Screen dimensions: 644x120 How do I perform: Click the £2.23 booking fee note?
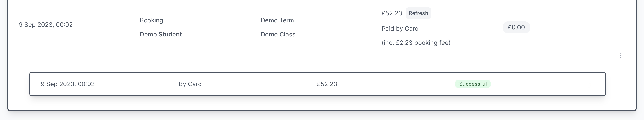(416, 43)
